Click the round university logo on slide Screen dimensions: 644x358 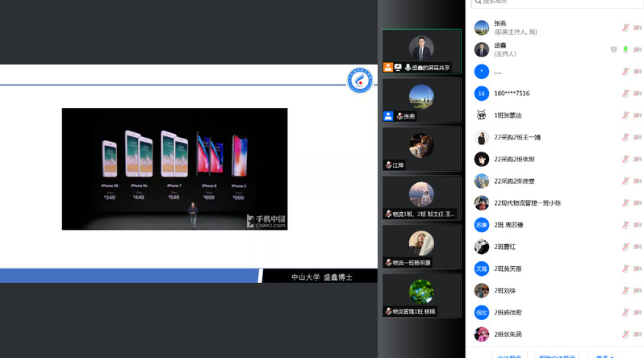coord(360,80)
